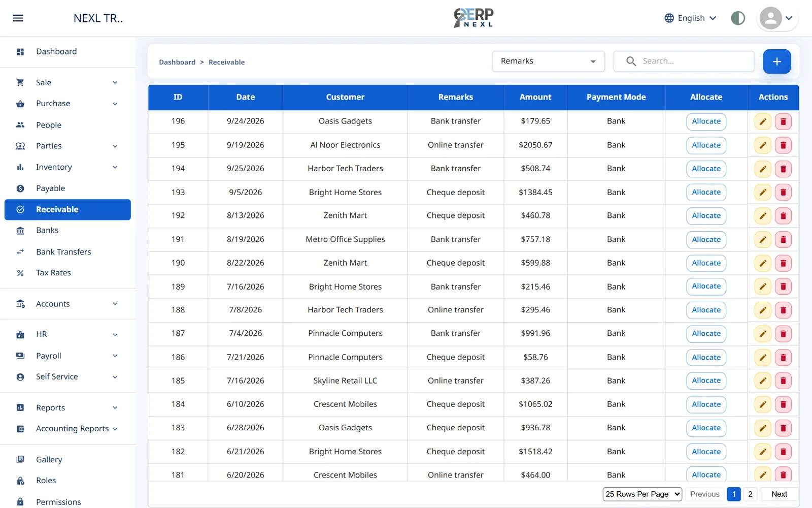Image resolution: width=812 pixels, height=508 pixels.
Task: Open Tax Rates in the sidebar
Action: 67,273
